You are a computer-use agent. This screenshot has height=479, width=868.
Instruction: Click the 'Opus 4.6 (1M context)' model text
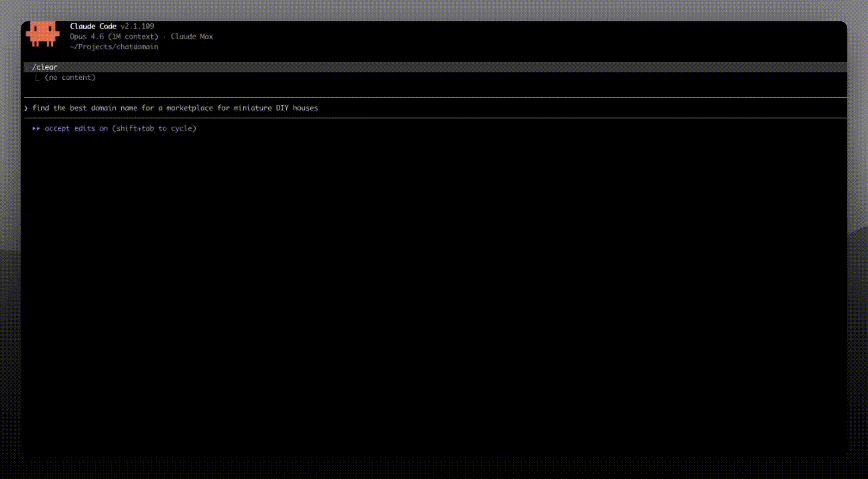(114, 37)
